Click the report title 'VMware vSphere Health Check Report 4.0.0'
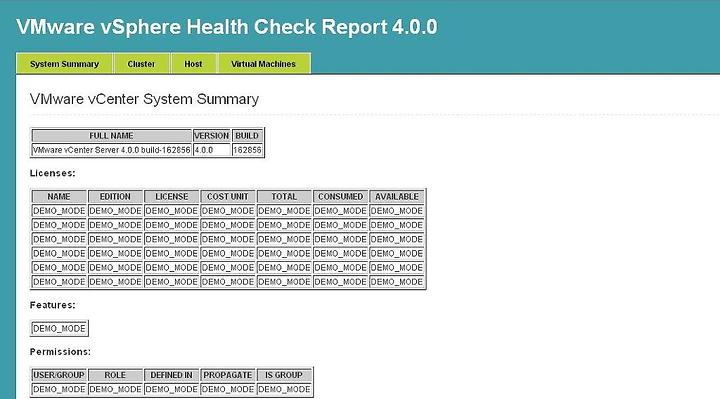 (x=227, y=27)
